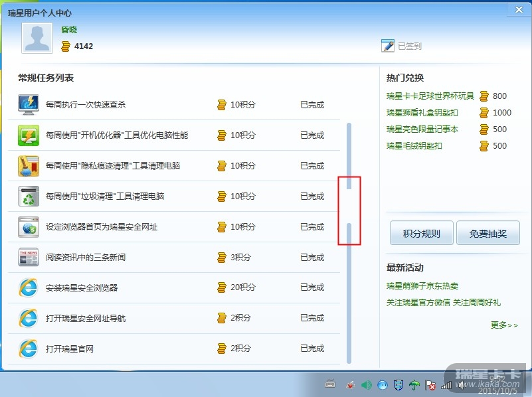532x397 pixels.
Task: Open 关注瑞星官方微信 关注周周好礼 link
Action: click(444, 303)
